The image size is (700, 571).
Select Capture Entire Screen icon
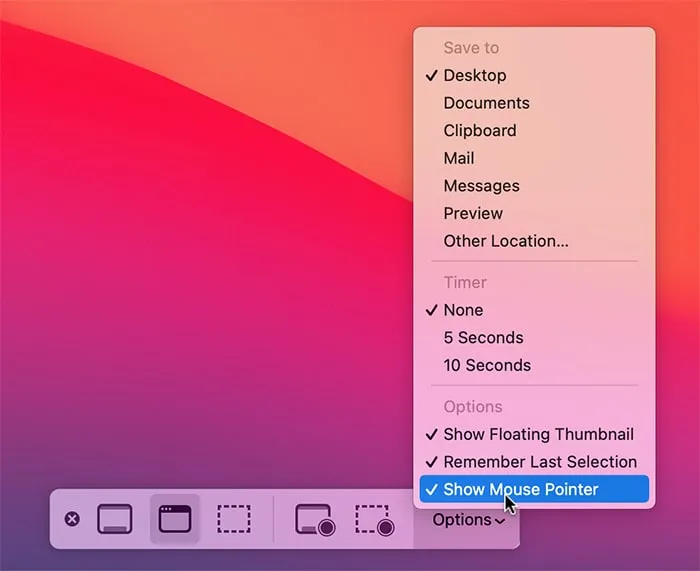[x=114, y=519]
